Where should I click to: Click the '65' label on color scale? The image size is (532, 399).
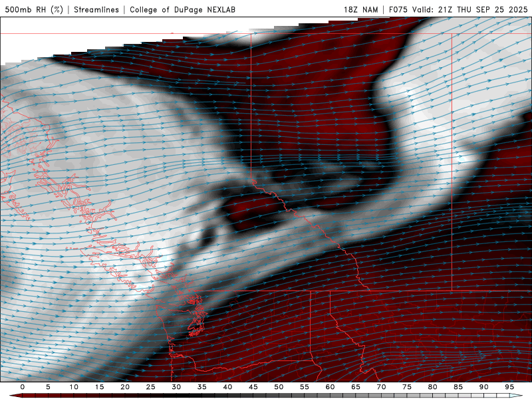(356, 387)
